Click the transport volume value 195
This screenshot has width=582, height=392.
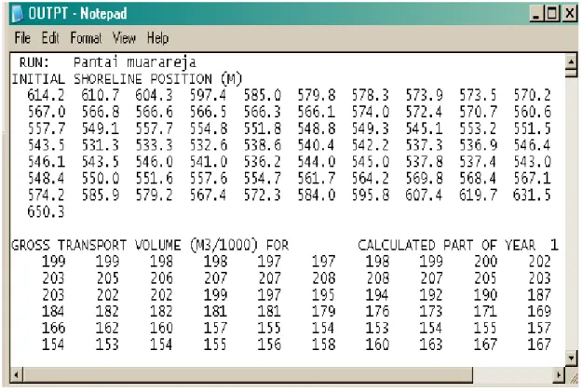(323, 295)
